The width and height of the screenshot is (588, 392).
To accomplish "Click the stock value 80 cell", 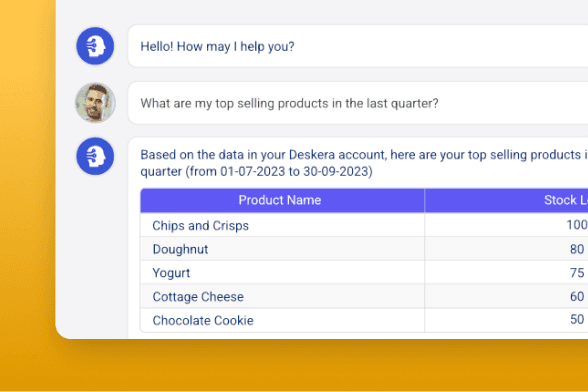I will coord(506,249).
